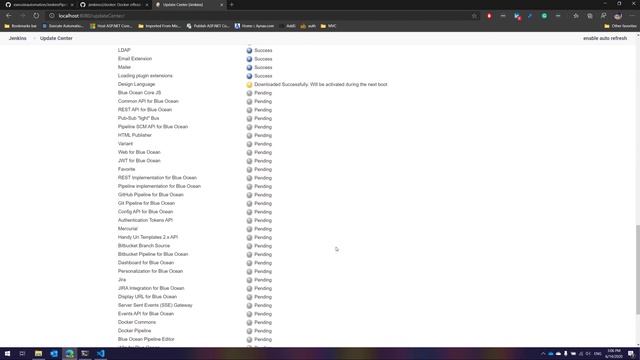
Task: Click the enable auto refresh link
Action: click(605, 38)
